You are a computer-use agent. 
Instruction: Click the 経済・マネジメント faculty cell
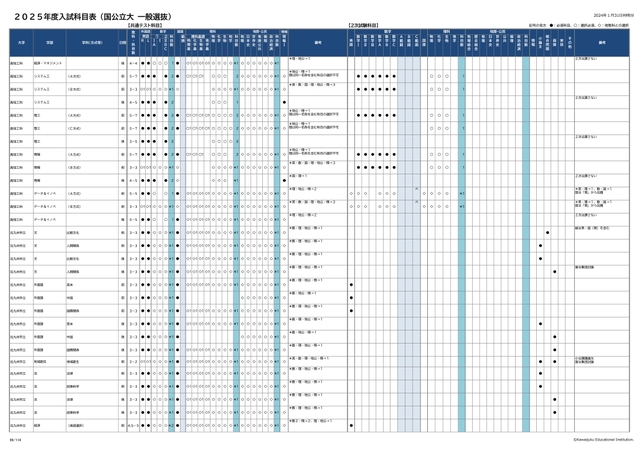48,63
